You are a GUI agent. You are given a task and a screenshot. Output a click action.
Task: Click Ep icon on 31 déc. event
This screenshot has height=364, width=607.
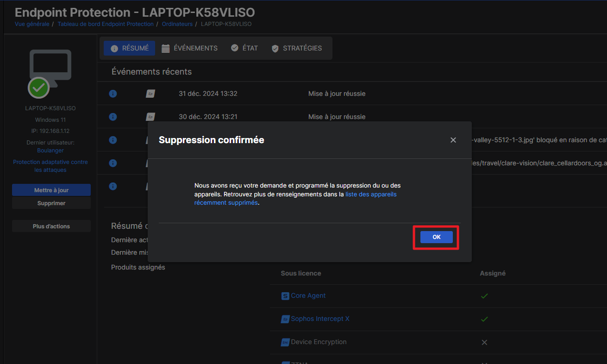(x=150, y=94)
